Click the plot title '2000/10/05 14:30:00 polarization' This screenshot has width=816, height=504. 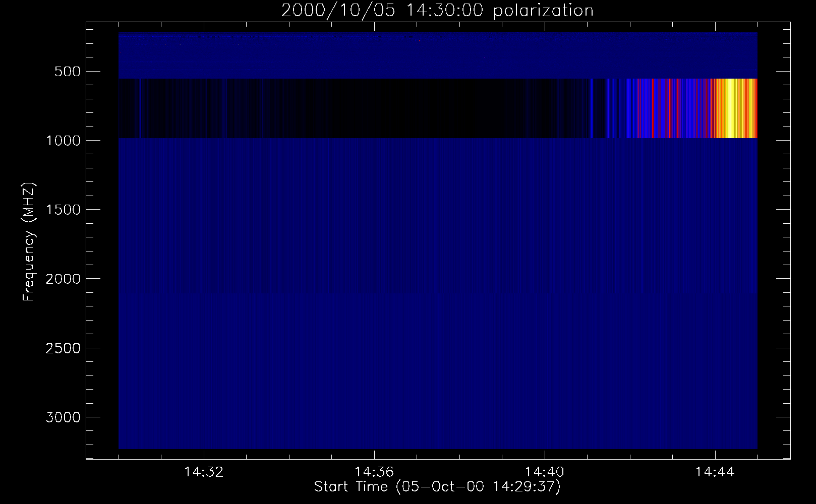[437, 11]
